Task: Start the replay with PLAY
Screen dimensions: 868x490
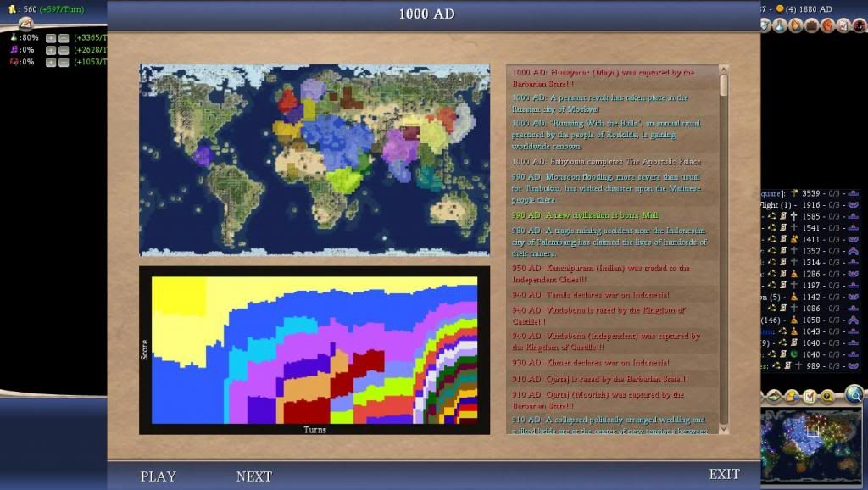Action: coord(159,476)
